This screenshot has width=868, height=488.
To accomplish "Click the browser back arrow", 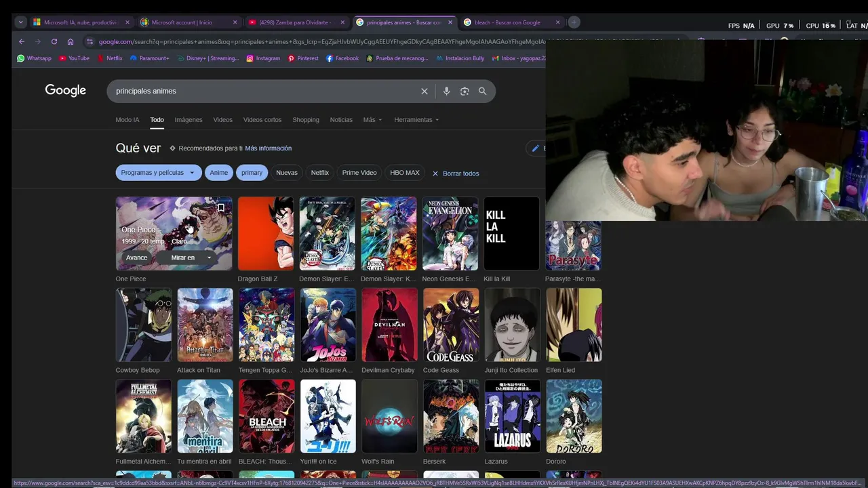I will [22, 41].
